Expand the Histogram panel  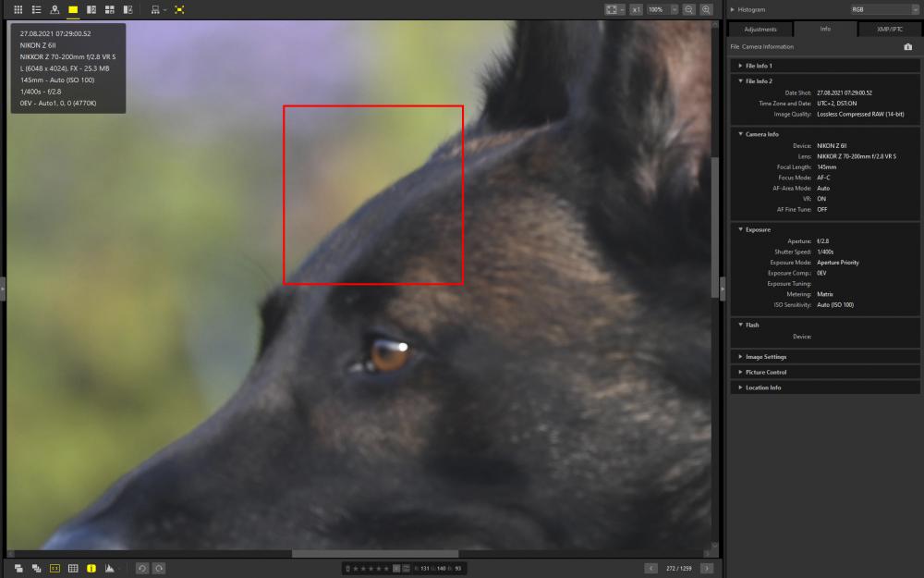733,9
